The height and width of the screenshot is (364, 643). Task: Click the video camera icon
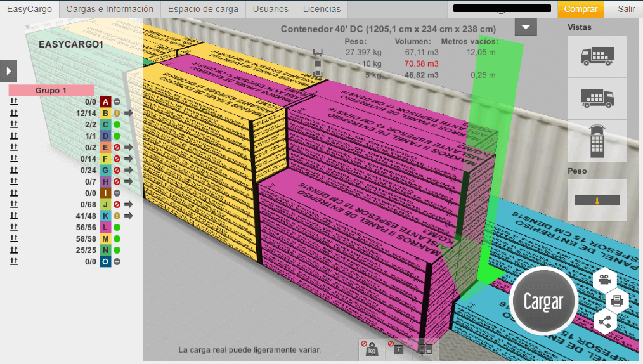[x=605, y=279]
